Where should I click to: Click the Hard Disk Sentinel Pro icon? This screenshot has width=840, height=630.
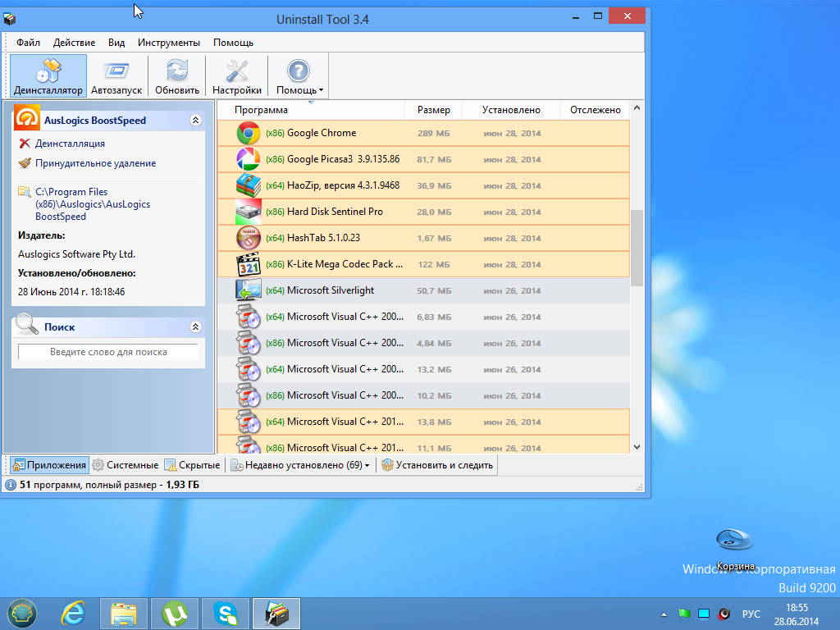click(x=249, y=212)
